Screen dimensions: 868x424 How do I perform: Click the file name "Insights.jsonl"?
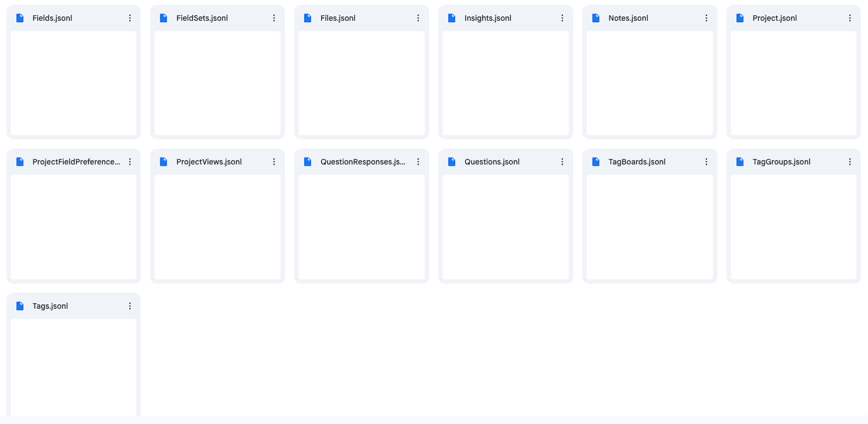(x=488, y=18)
